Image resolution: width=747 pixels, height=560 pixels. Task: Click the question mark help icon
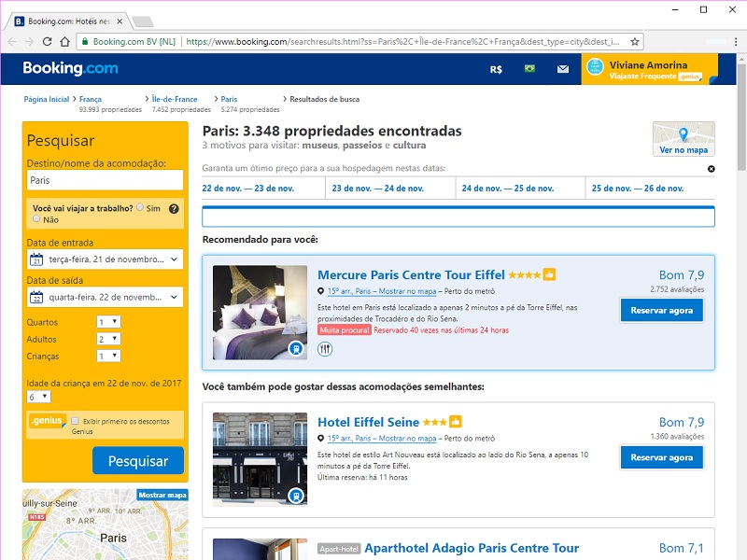click(174, 208)
